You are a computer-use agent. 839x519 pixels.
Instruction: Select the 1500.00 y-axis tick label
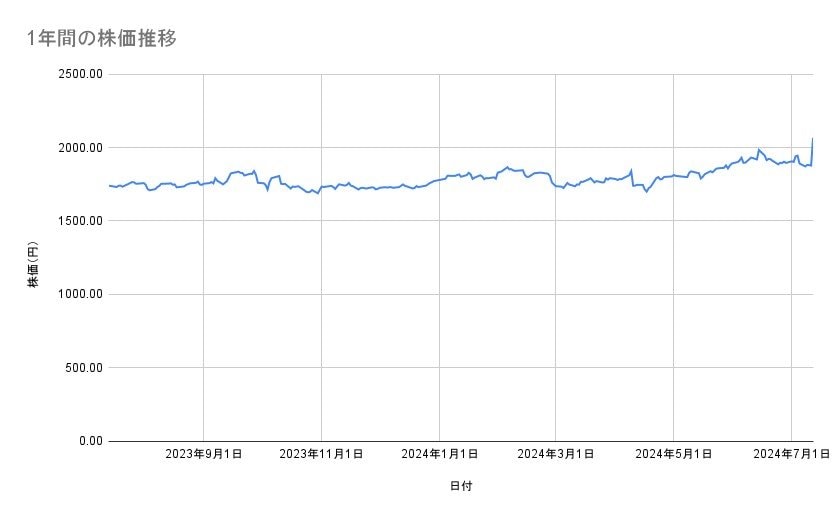coord(78,221)
